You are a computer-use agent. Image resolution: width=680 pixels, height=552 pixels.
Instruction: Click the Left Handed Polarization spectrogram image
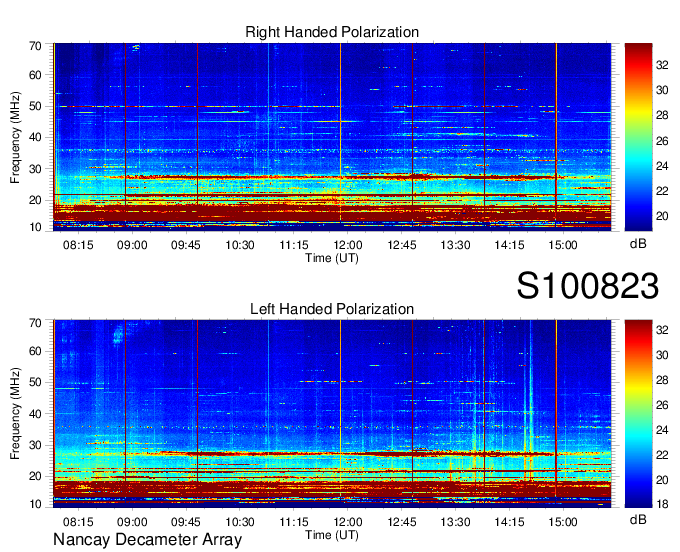[x=332, y=414]
